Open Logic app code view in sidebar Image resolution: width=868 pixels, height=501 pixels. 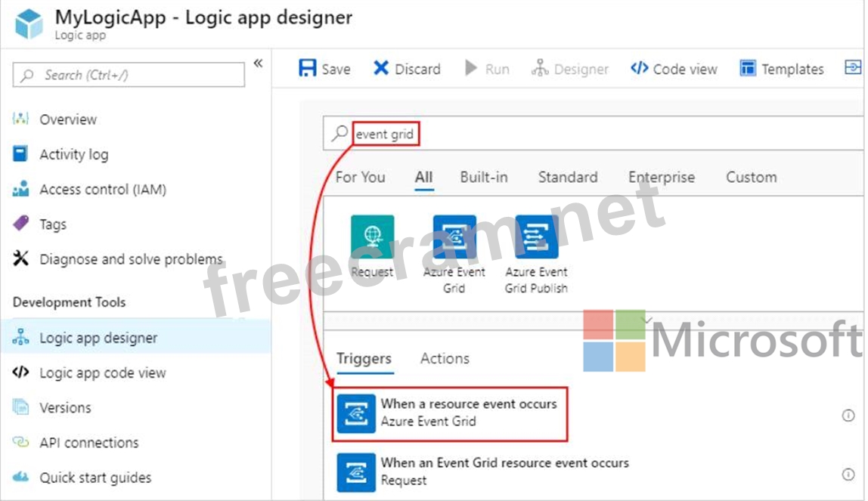pyautogui.click(x=102, y=373)
